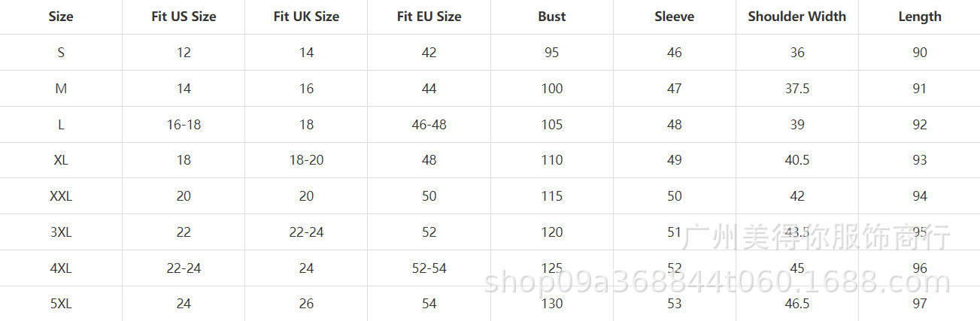Screen dimensions: 980x321
Task: Click the Length column header
Action: (919, 17)
